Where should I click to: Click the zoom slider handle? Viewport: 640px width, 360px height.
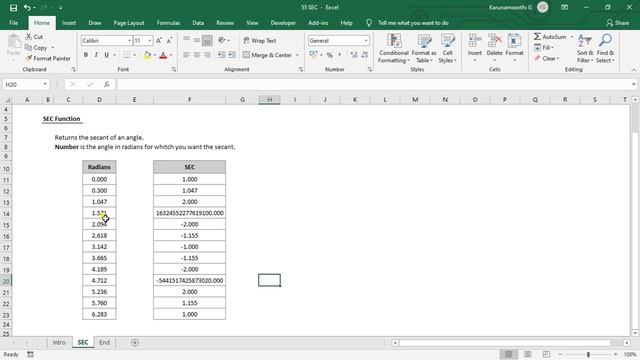tap(588, 354)
